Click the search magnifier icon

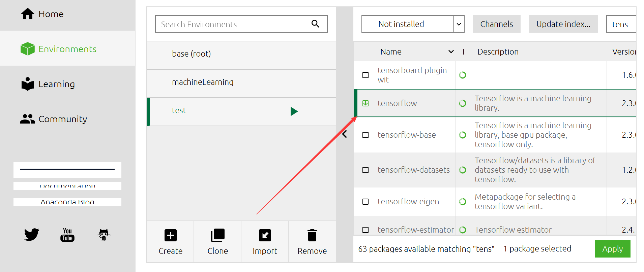pos(315,24)
